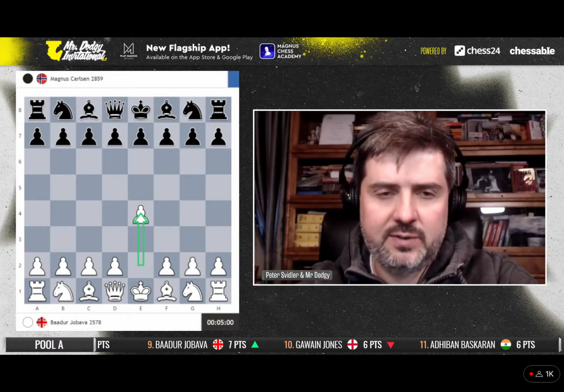Click the white color indicator circle

[28, 322]
